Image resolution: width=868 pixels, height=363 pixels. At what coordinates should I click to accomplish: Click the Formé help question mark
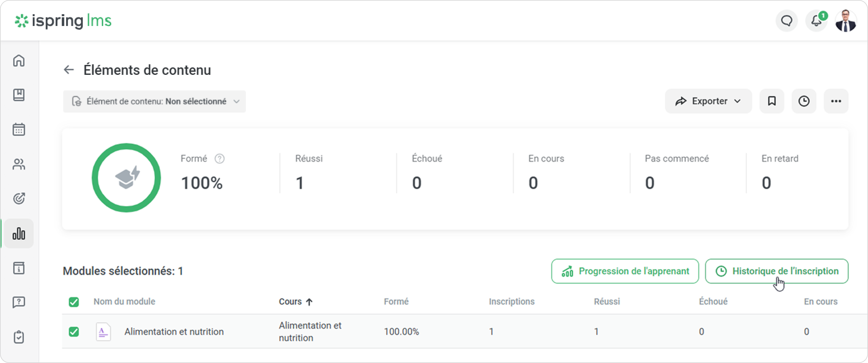pyautogui.click(x=220, y=159)
